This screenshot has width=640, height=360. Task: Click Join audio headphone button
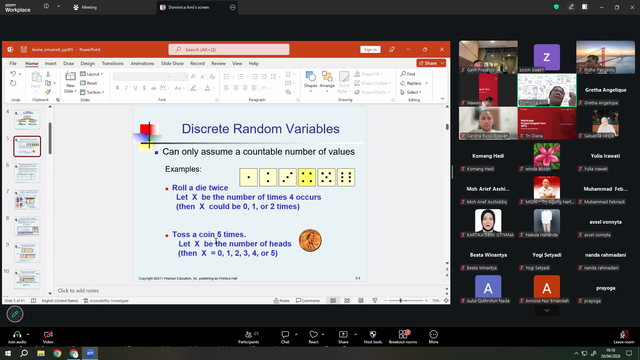point(17,337)
